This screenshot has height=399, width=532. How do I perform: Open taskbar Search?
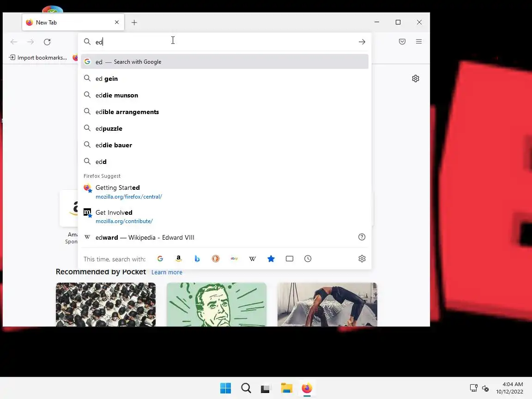246,388
